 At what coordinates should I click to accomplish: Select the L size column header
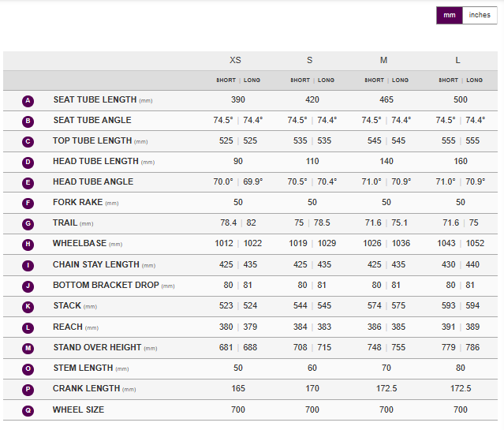(x=458, y=61)
